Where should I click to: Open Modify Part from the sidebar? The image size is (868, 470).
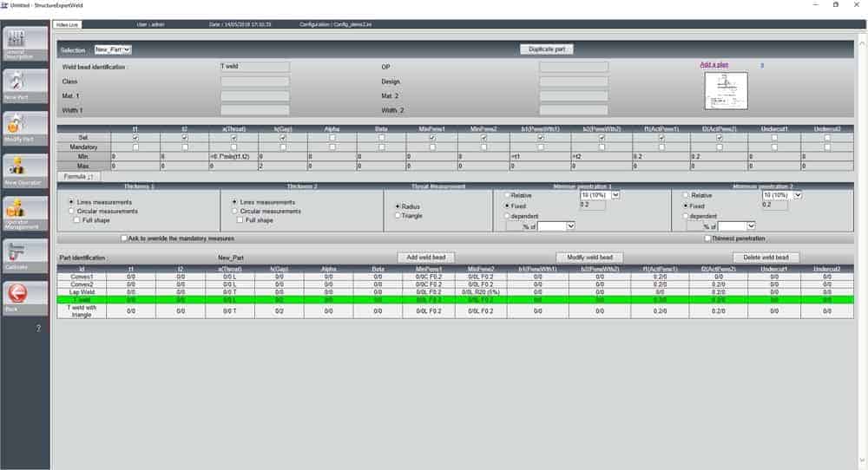click(x=25, y=127)
